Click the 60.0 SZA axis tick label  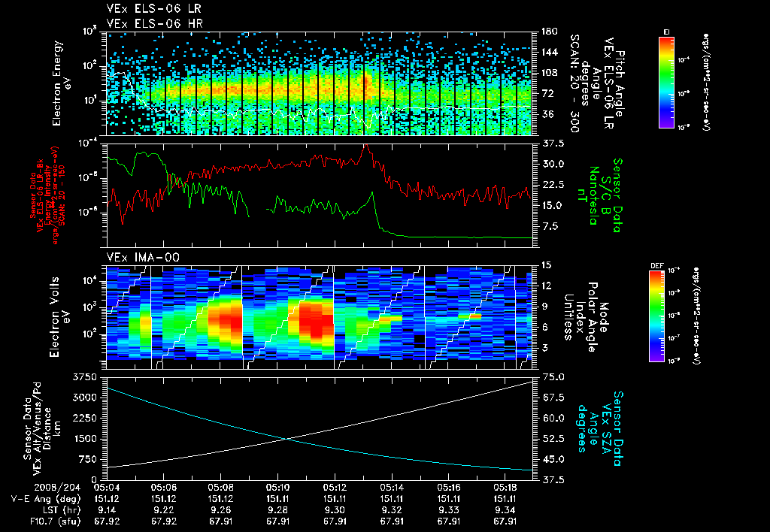[553, 418]
